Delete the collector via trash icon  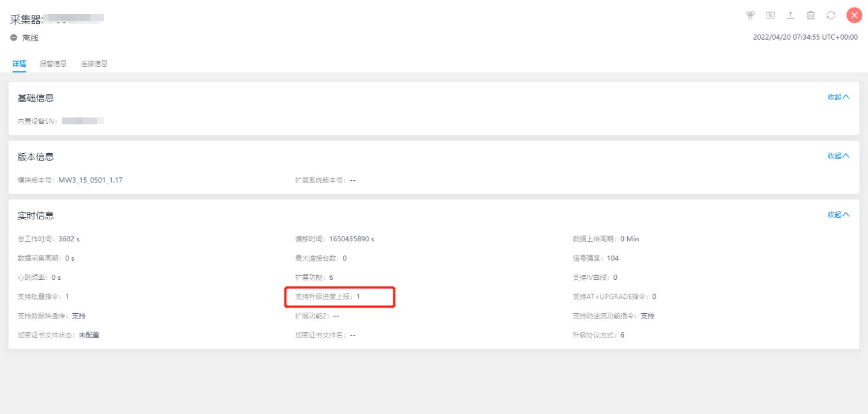pos(810,16)
